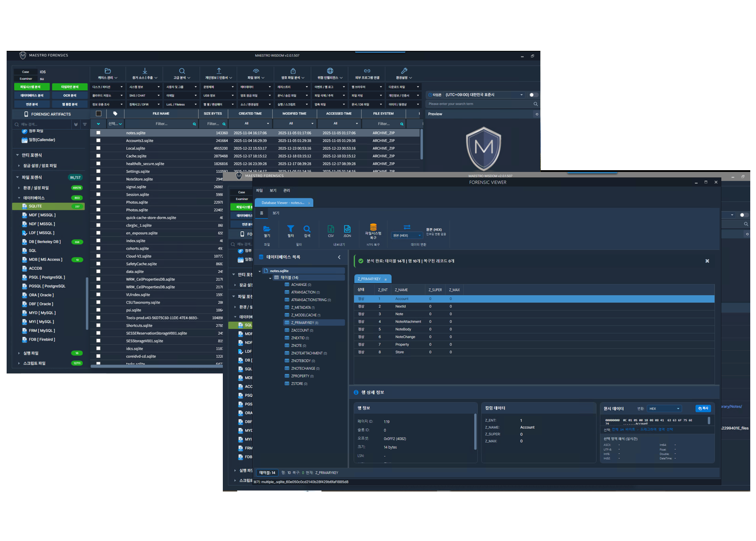
Task: Tick the checkbox for Accounts3.sqlite row
Action: (98, 141)
